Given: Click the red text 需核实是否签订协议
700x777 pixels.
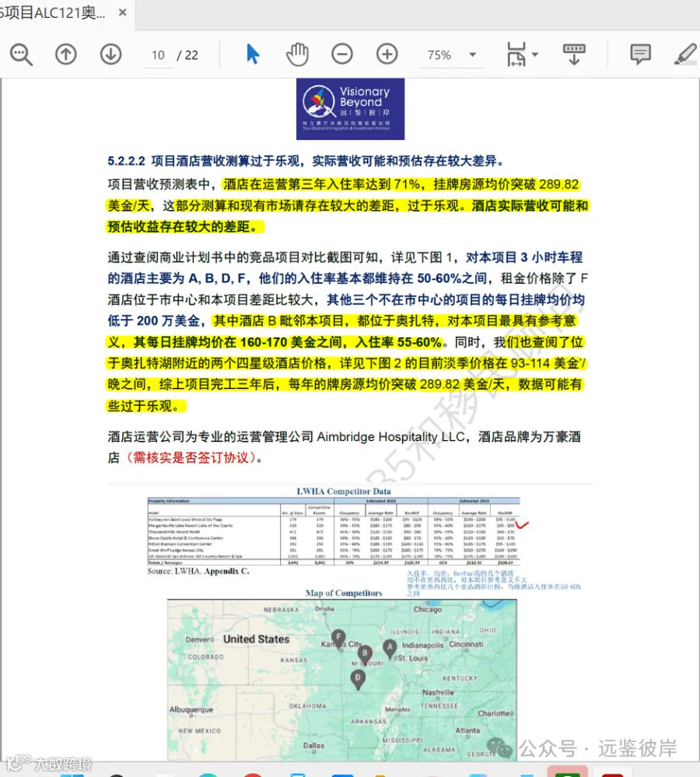Looking at the screenshot, I should pyautogui.click(x=191, y=457).
